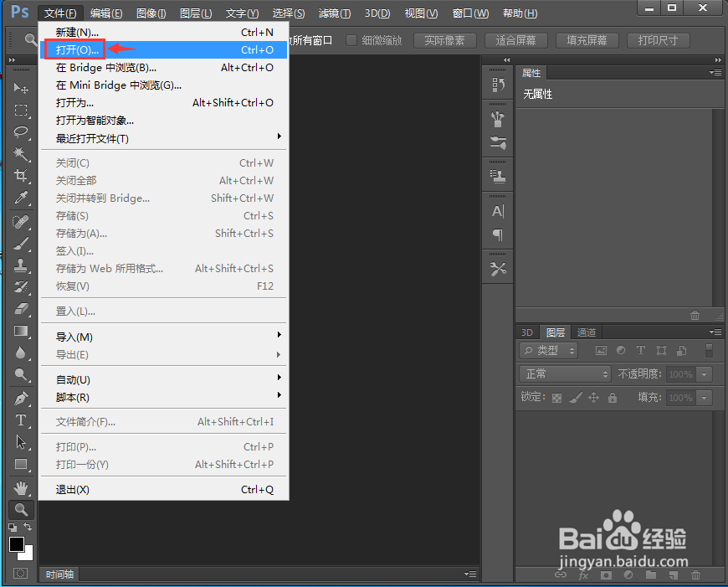Toggle pixel layer filter

(602, 351)
